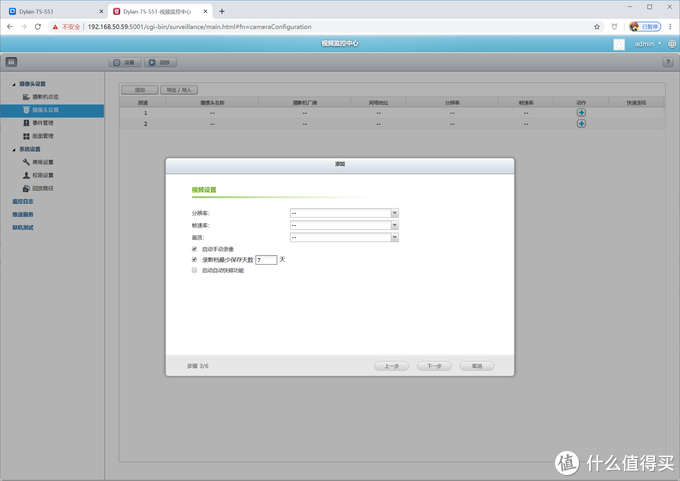Click the sidebar toggle icon at top-left
The width and height of the screenshot is (680, 481).
[11, 62]
